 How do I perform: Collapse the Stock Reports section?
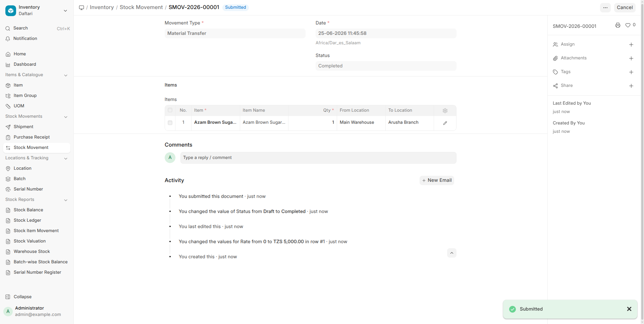tap(66, 200)
